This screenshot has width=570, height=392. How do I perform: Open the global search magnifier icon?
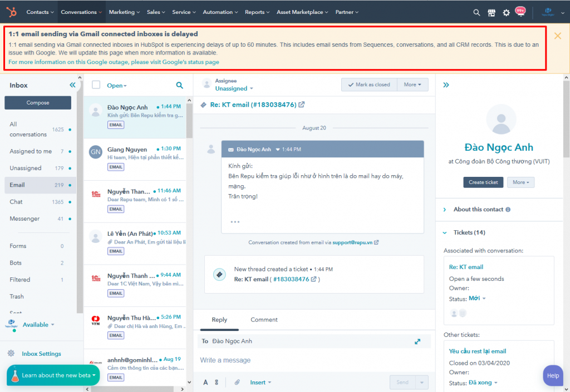tap(476, 13)
